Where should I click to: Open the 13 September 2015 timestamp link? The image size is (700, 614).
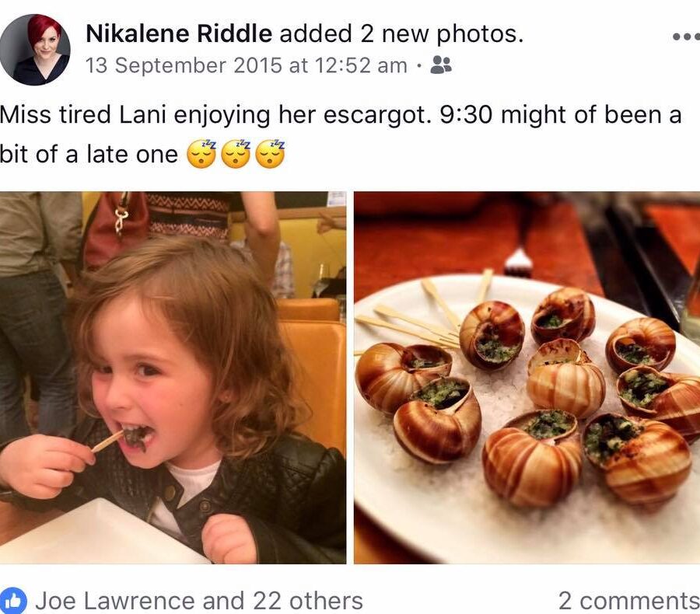pyautogui.click(x=246, y=65)
